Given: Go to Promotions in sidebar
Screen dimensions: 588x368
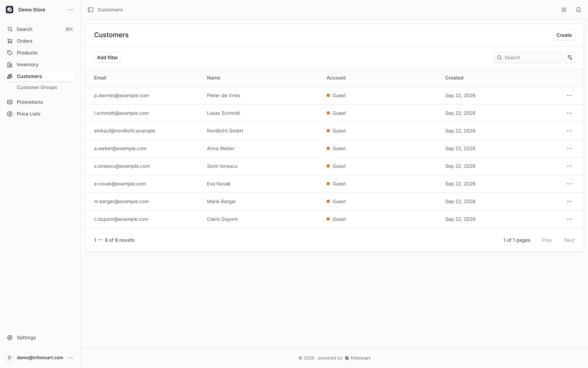Looking at the screenshot, I should click(x=40, y=102).
